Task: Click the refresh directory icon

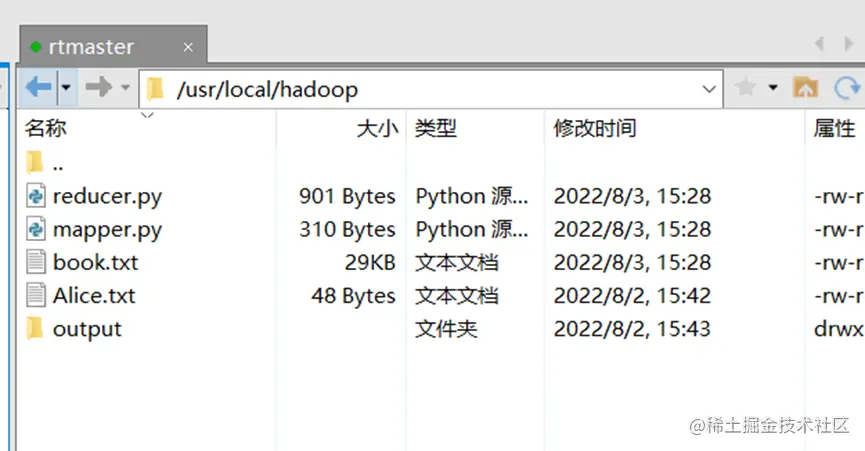Action: [847, 88]
